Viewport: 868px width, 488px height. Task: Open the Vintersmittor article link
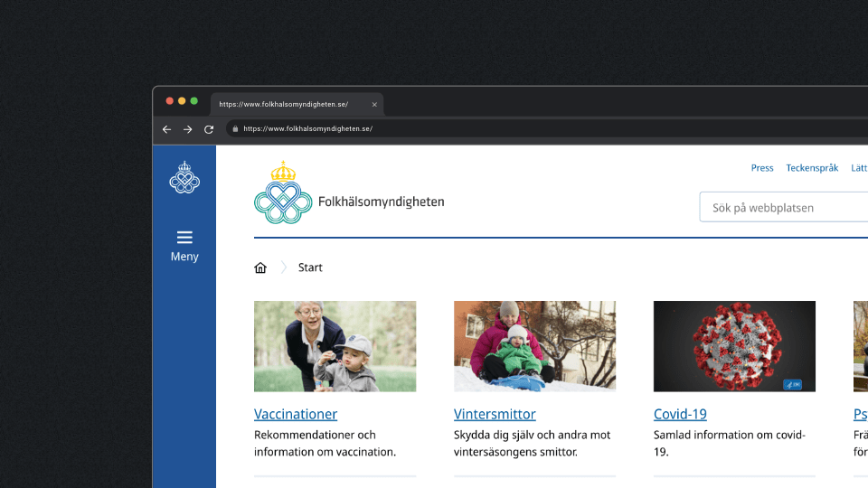coord(495,414)
